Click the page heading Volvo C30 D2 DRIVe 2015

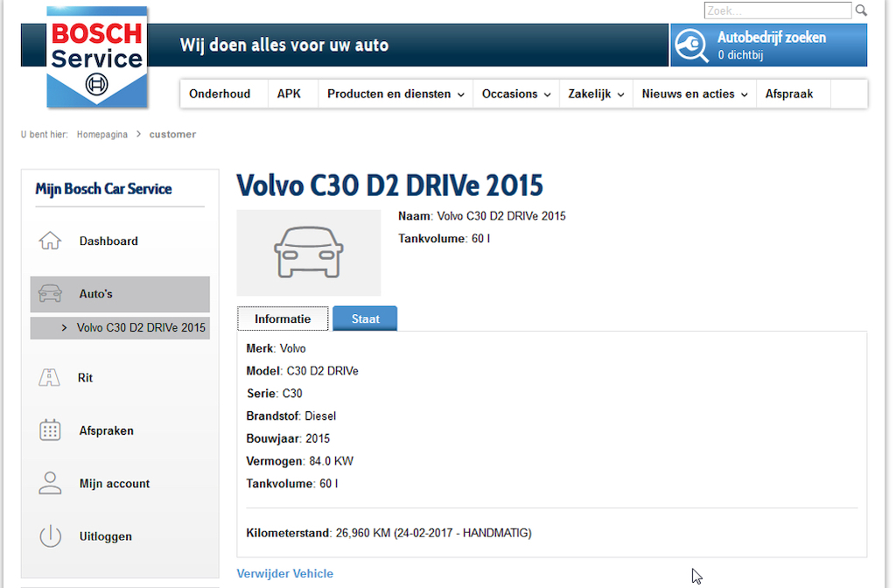[389, 185]
